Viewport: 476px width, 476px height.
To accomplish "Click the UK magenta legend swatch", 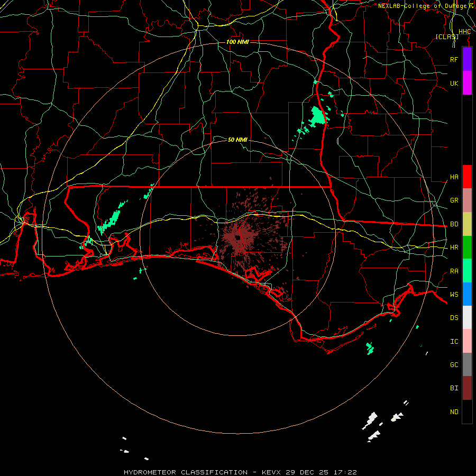I will click(x=467, y=83).
